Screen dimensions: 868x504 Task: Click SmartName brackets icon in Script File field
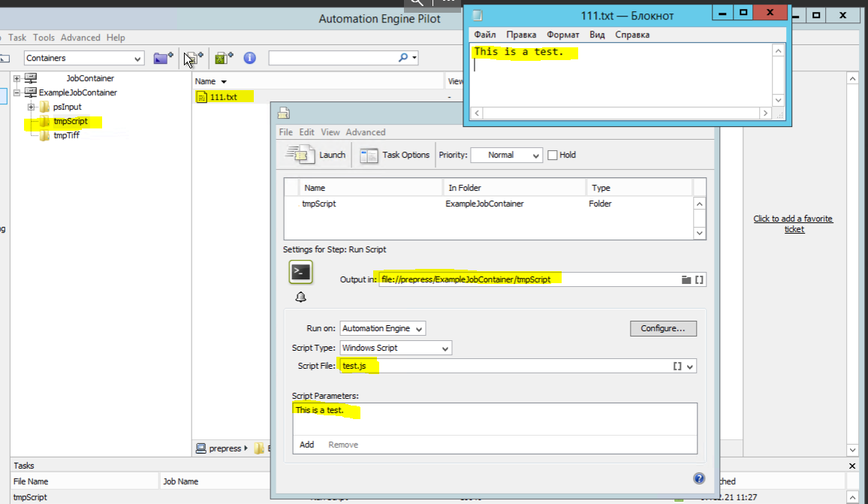coord(677,366)
